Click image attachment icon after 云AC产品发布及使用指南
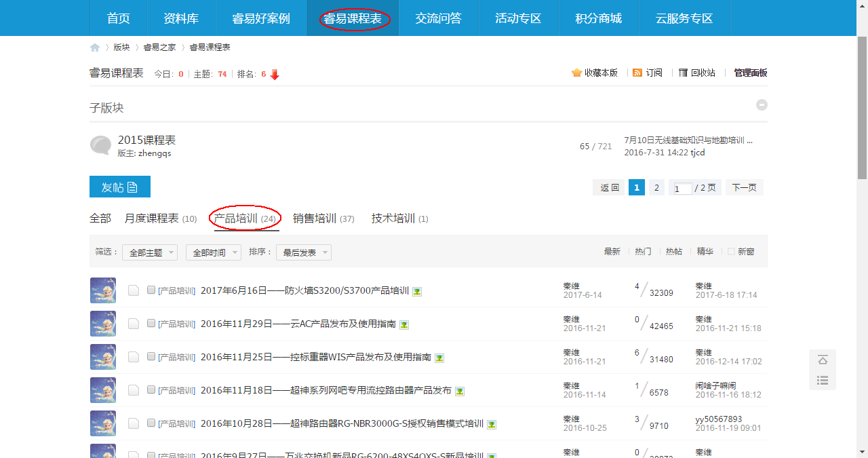This screenshot has height=458, width=868. 404,324
